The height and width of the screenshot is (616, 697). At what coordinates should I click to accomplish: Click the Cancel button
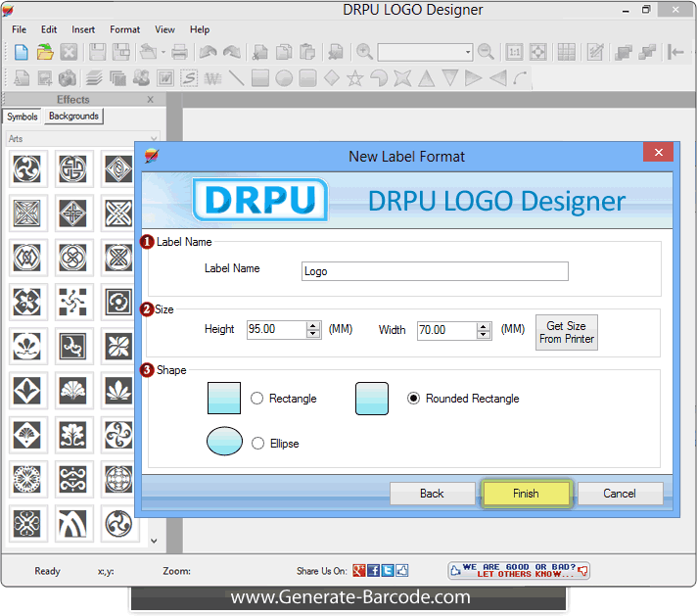pyautogui.click(x=620, y=494)
